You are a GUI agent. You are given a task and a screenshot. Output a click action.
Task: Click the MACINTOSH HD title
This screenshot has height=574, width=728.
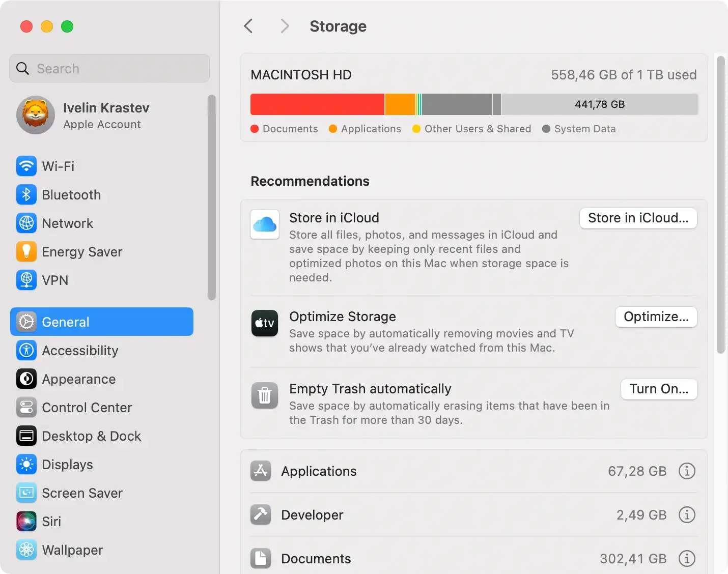301,75
